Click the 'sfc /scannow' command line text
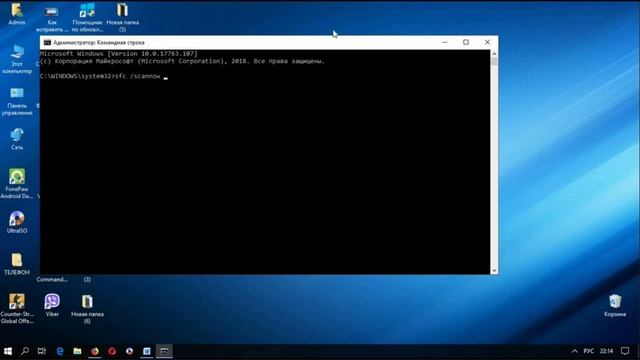The image size is (640, 360). [138, 76]
